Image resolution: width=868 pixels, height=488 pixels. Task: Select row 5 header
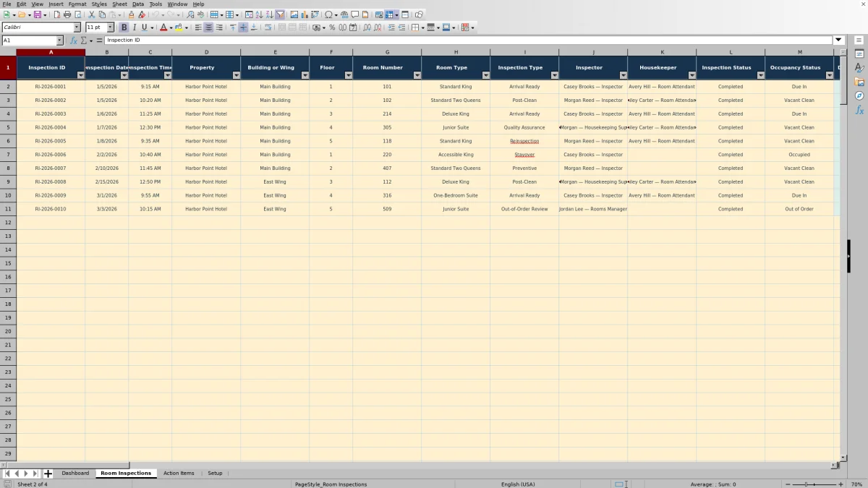pos(8,127)
